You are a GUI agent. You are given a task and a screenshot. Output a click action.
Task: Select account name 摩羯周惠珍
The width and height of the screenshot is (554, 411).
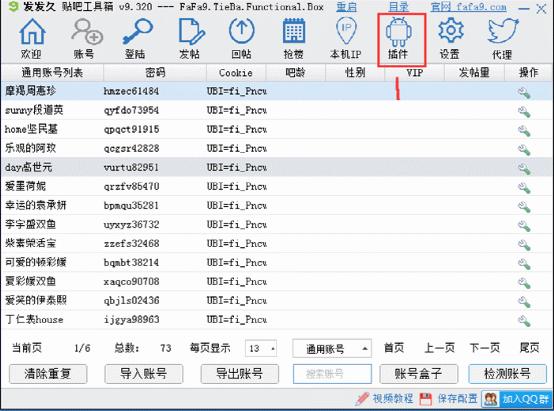coord(31,91)
